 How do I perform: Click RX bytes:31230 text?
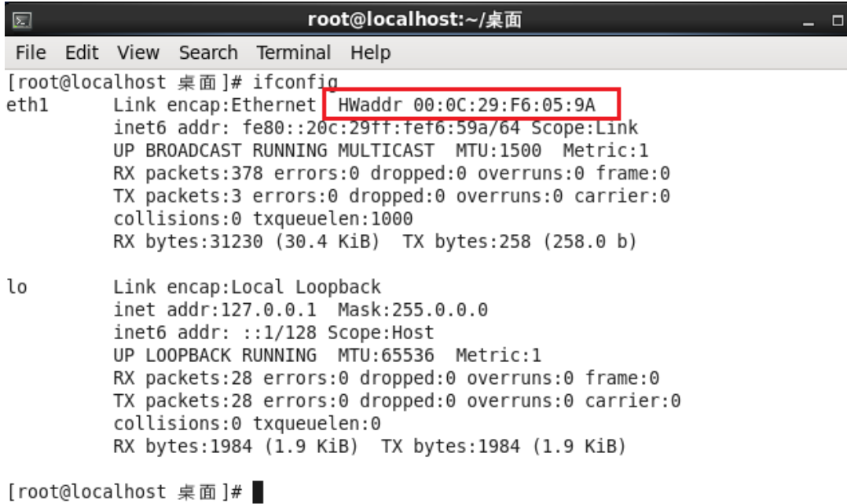188,241
